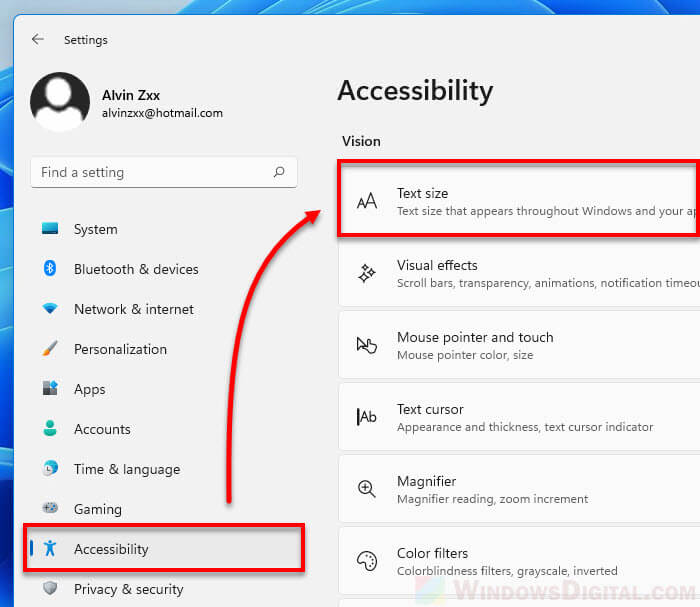
Task: Click the Color filters palette icon
Action: tap(367, 561)
